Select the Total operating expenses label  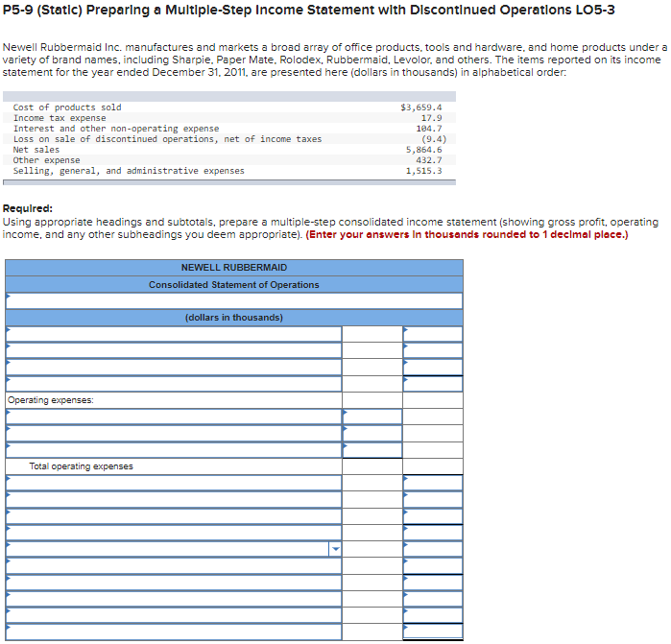click(81, 466)
